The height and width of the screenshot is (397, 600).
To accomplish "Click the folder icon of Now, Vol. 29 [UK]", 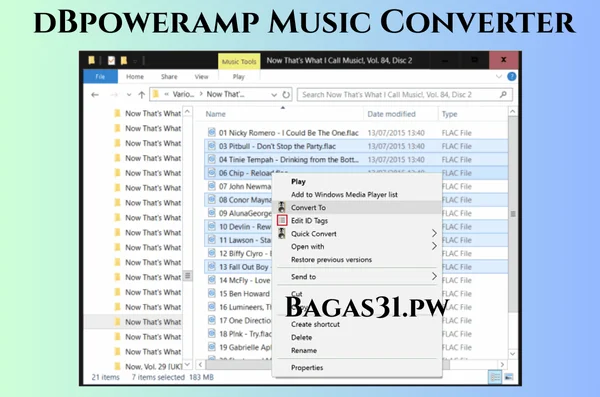I will 117,366.
